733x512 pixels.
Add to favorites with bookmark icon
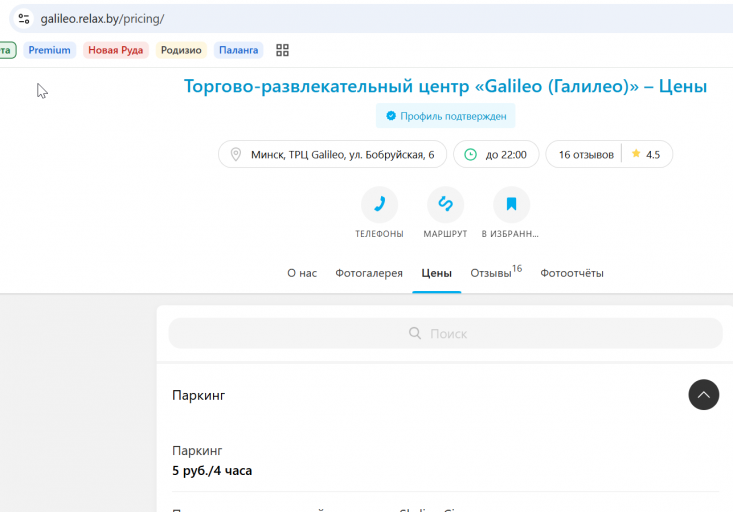(511, 204)
